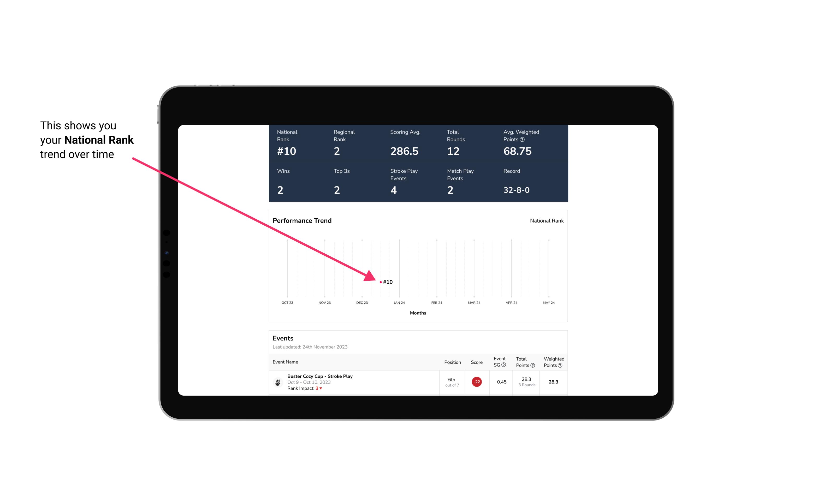Click the National Rank label on chart legend

point(546,220)
